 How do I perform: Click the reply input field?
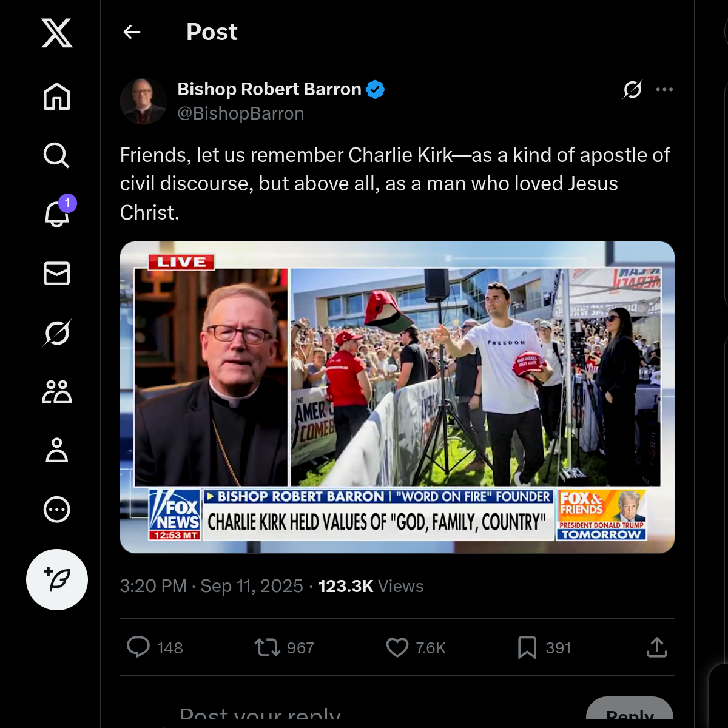[x=260, y=715]
